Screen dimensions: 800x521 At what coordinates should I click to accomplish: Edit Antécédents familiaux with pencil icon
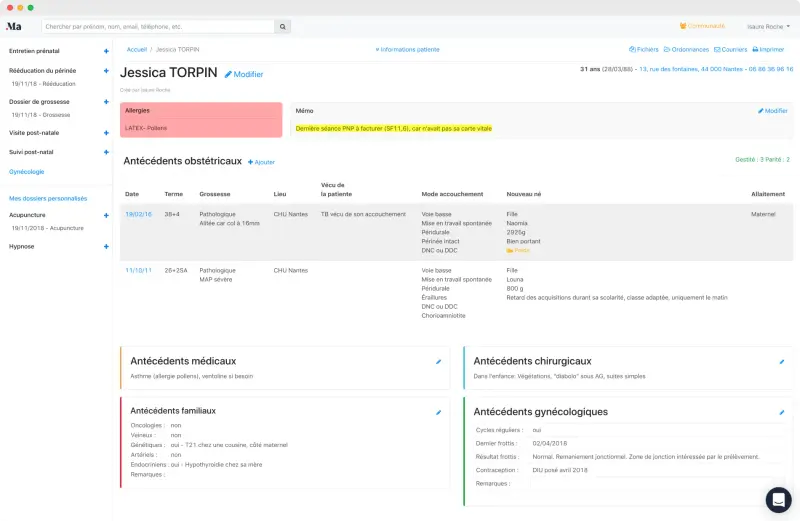pyautogui.click(x=438, y=412)
